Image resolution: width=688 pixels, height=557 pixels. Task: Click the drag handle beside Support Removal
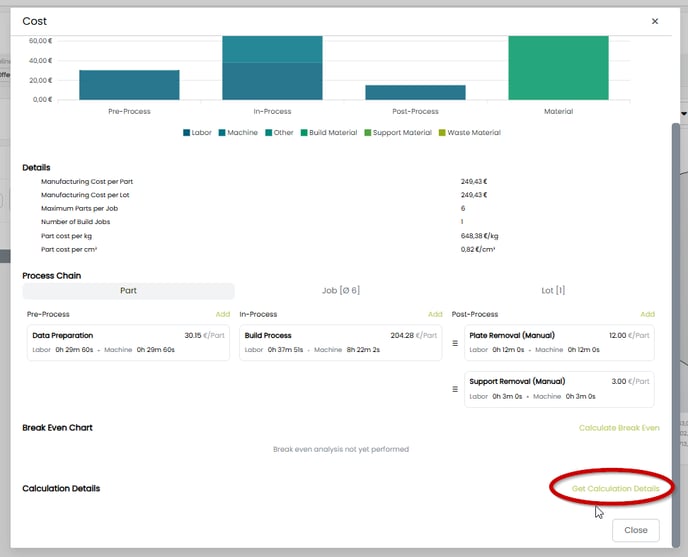[x=456, y=388]
